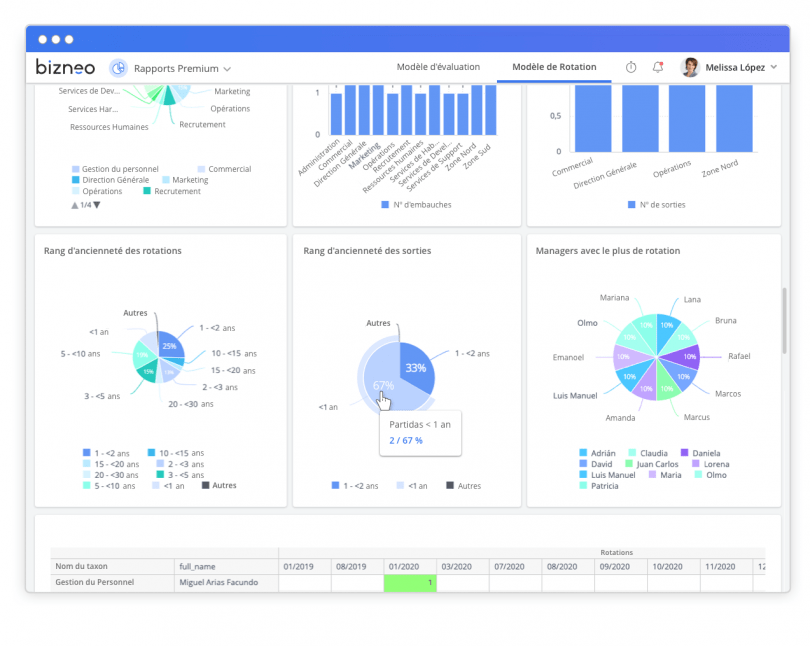Expand the Rapports Premium dropdown
This screenshot has height=646, width=810.
tap(228, 68)
